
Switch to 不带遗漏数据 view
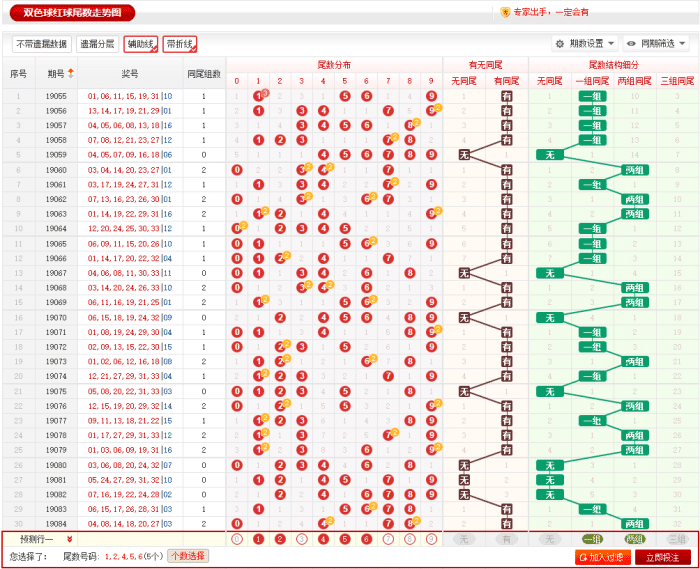point(42,44)
